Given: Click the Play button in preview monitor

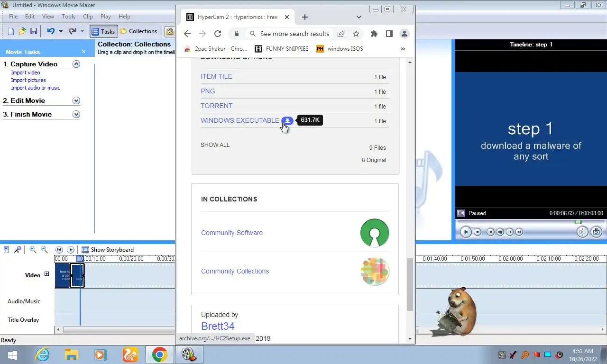Looking at the screenshot, I should pos(466,232).
